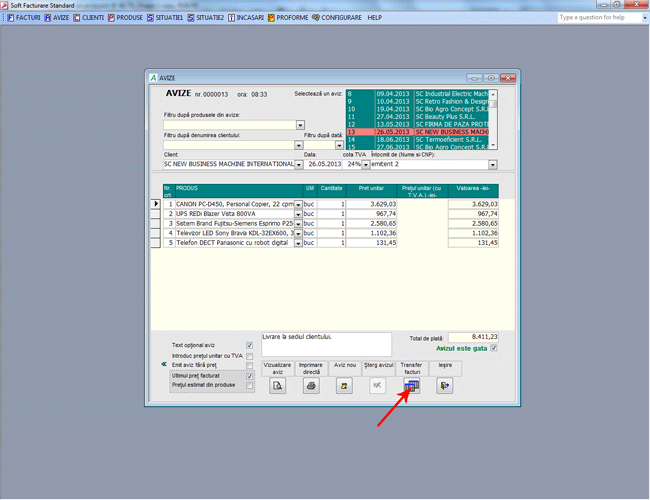Click the Transfer facturi icon
The height and width of the screenshot is (500, 650).
click(412, 386)
